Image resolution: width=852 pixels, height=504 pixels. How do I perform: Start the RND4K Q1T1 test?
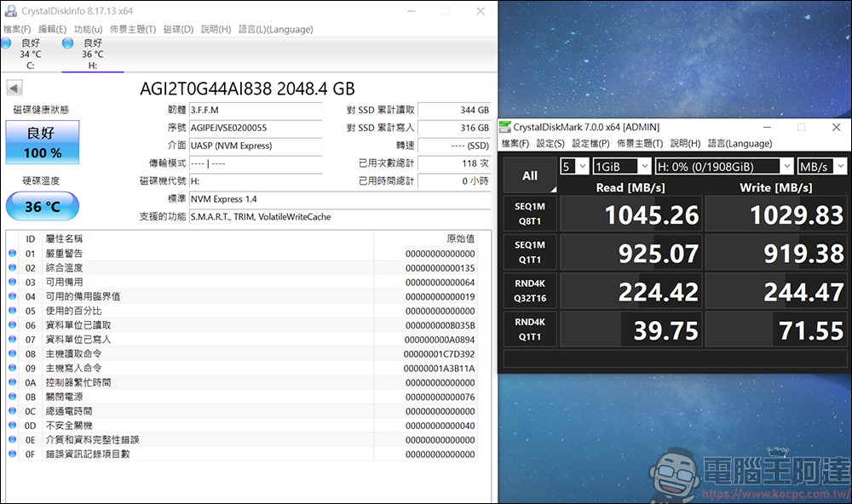(x=530, y=329)
